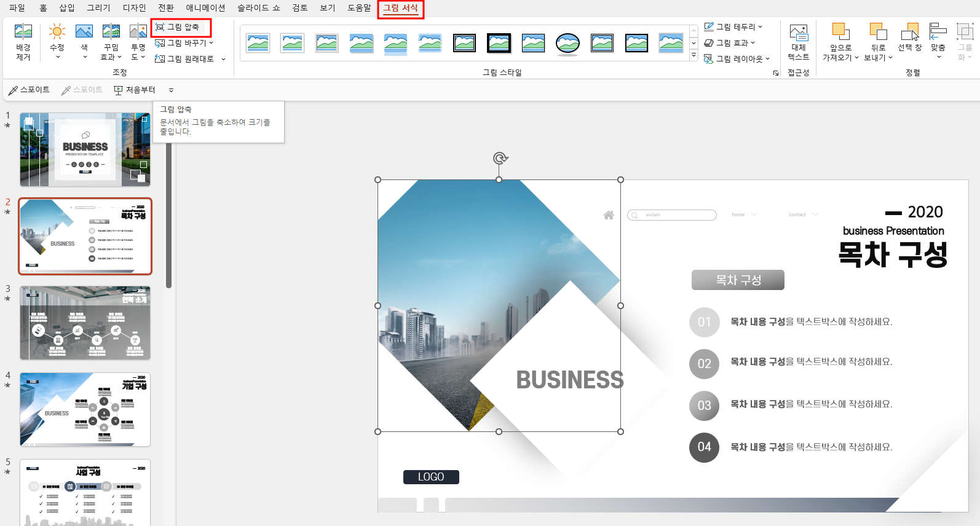Switch to the 애니메이션 tab
Image resolution: width=980 pixels, height=526 pixels.
206,8
